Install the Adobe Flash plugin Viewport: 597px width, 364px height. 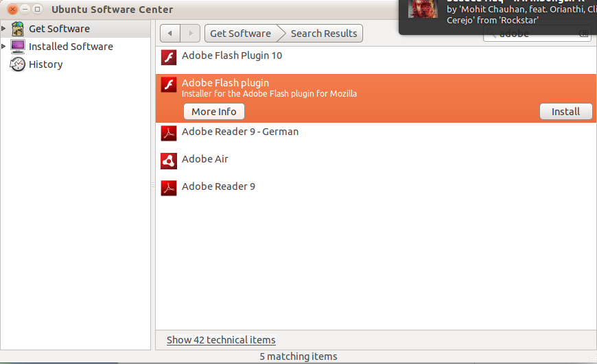pos(566,112)
